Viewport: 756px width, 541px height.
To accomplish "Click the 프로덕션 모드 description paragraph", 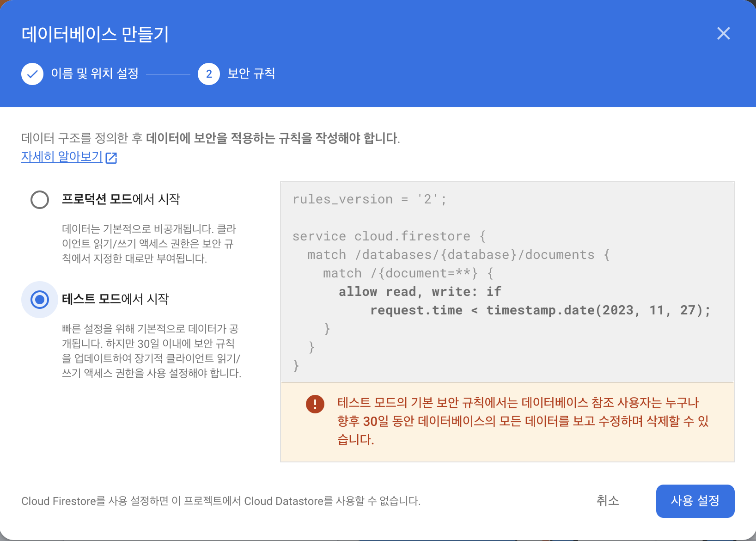I will pyautogui.click(x=149, y=243).
